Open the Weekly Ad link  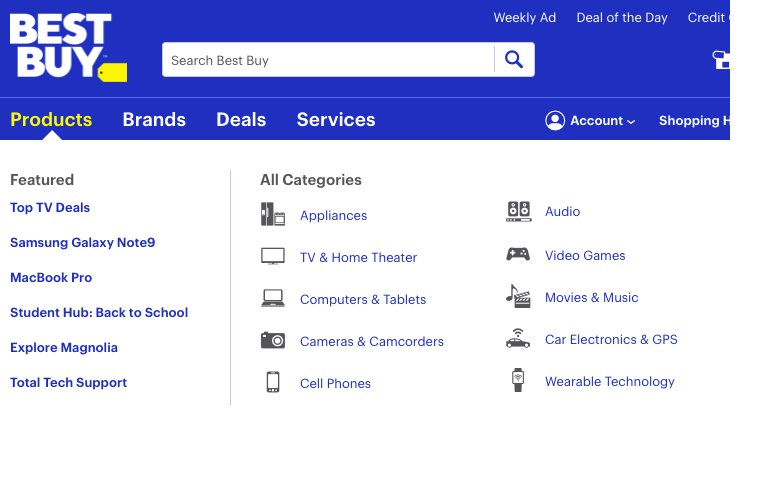(x=525, y=18)
